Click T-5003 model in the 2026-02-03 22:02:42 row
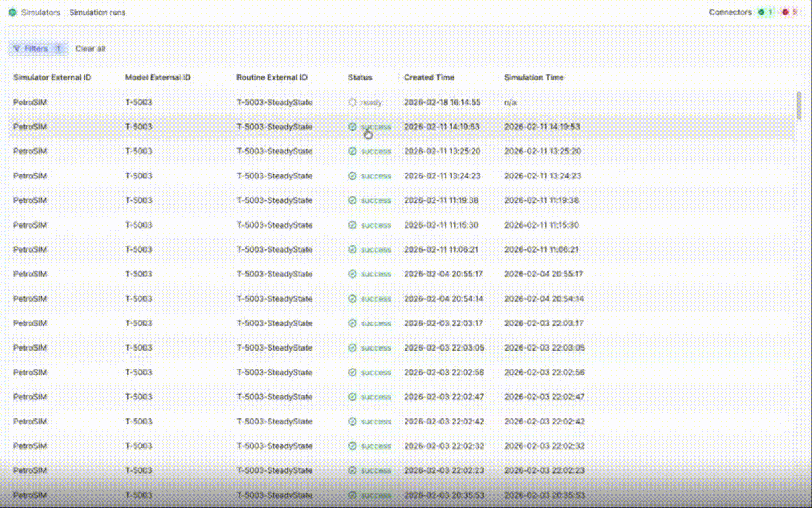The height and width of the screenshot is (508, 812). click(139, 422)
